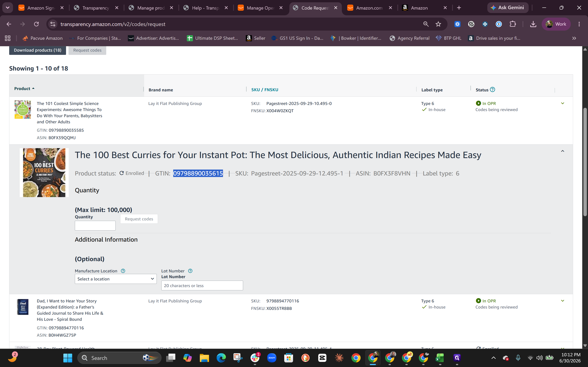Sort by SKU / FNSKU column header

click(x=265, y=90)
